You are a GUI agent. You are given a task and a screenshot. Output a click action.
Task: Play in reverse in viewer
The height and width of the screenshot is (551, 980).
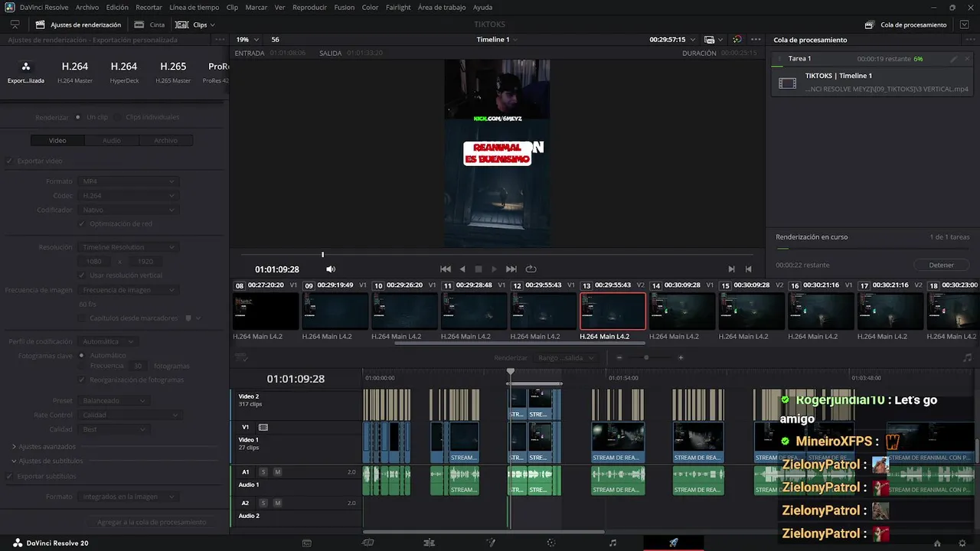[462, 269]
